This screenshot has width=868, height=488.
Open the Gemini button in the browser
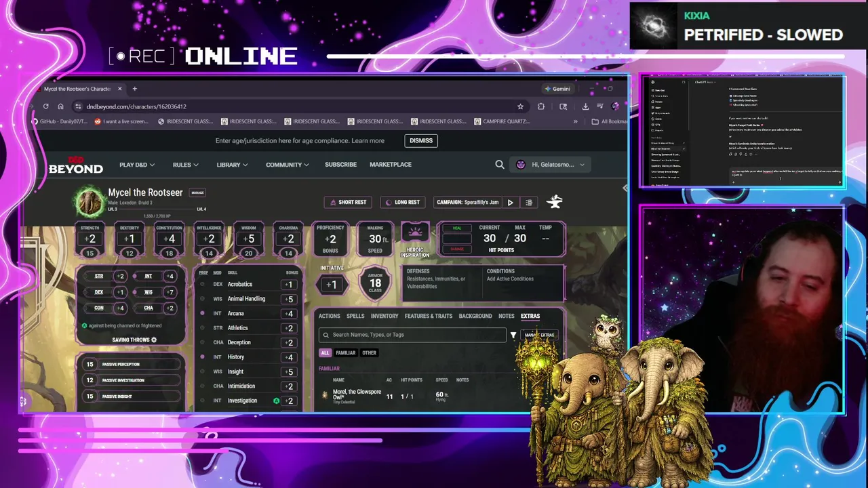[x=557, y=89]
